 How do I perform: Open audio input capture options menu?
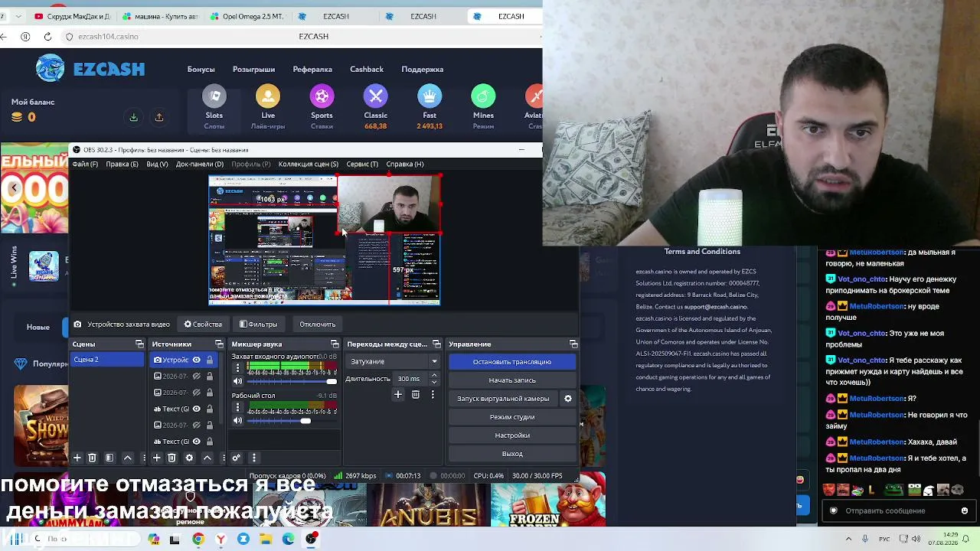(x=237, y=367)
